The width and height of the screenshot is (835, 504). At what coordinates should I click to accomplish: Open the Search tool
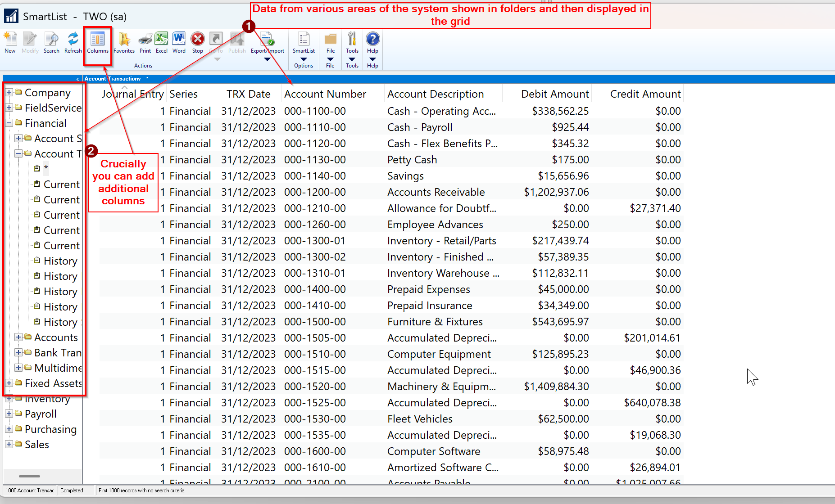(x=51, y=42)
